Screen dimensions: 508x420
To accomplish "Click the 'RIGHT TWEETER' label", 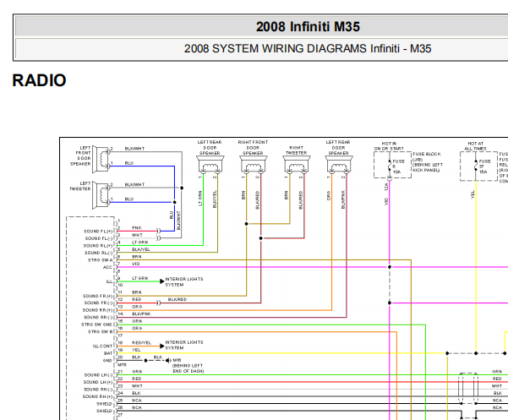I will (296, 150).
